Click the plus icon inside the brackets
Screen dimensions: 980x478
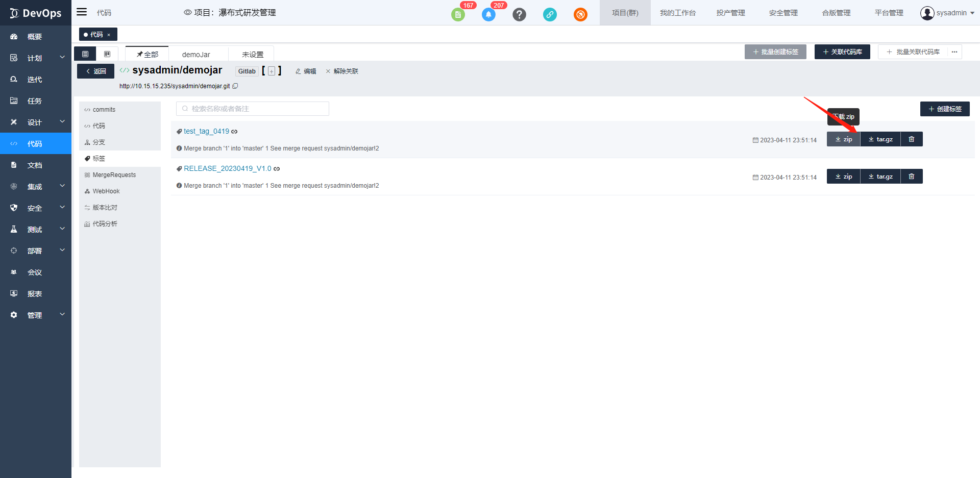click(272, 71)
